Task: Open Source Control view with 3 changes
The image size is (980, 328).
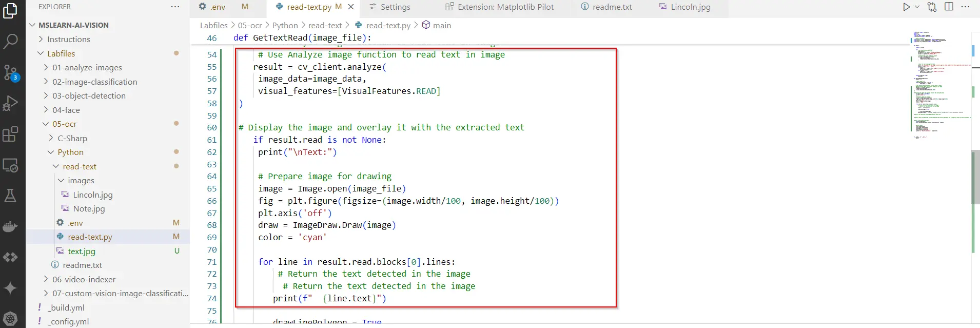Action: coord(10,72)
